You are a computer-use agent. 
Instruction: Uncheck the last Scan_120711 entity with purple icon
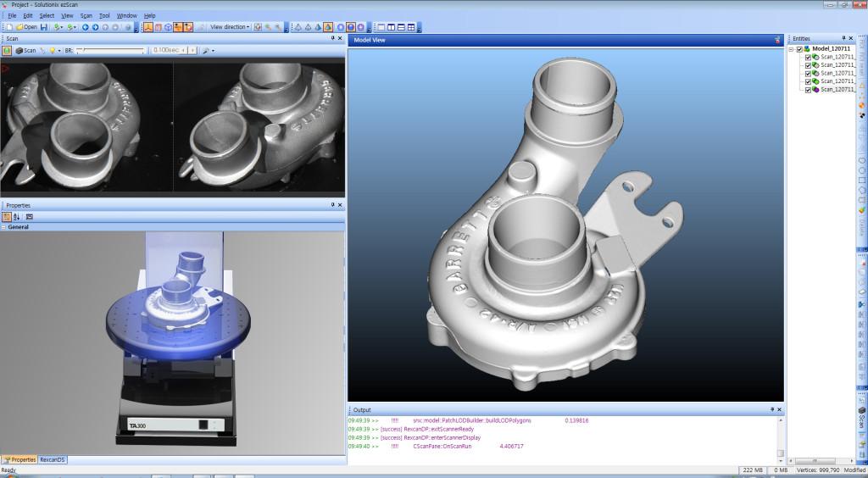(x=808, y=89)
